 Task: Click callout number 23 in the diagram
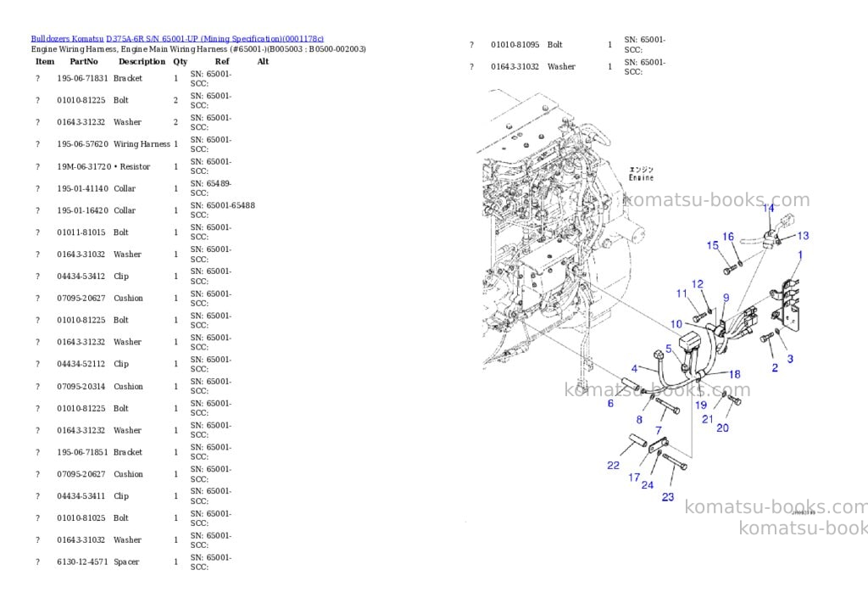pos(668,496)
